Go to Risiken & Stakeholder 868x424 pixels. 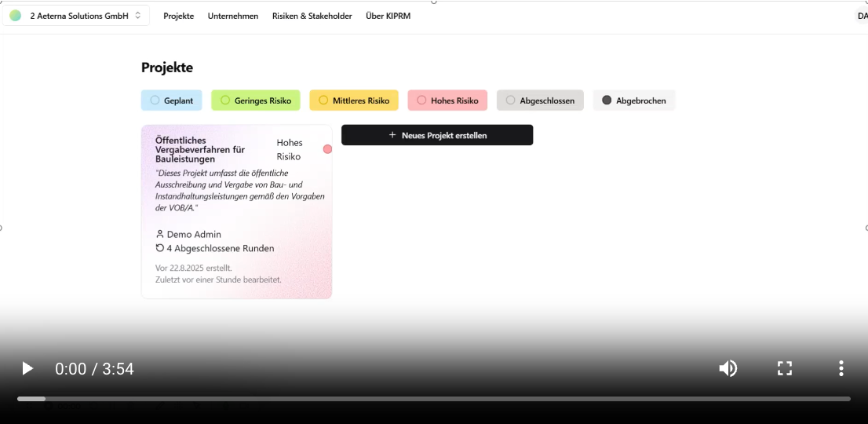pyautogui.click(x=312, y=16)
